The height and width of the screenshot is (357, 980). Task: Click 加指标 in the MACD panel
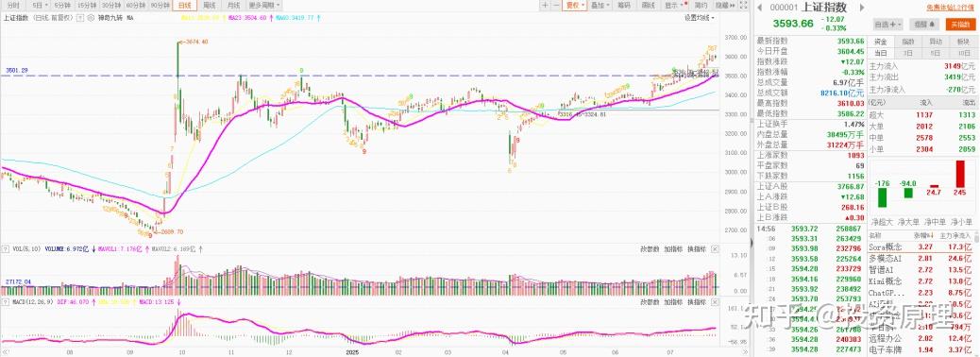(x=673, y=302)
